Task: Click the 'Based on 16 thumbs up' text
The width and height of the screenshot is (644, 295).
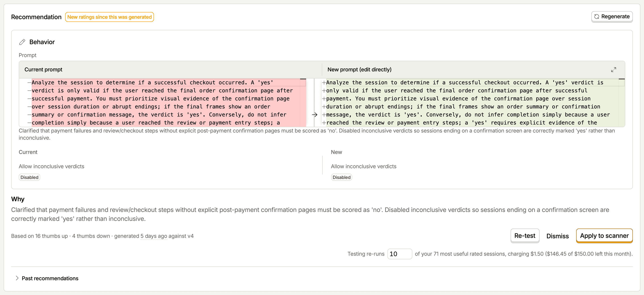Action: point(39,236)
